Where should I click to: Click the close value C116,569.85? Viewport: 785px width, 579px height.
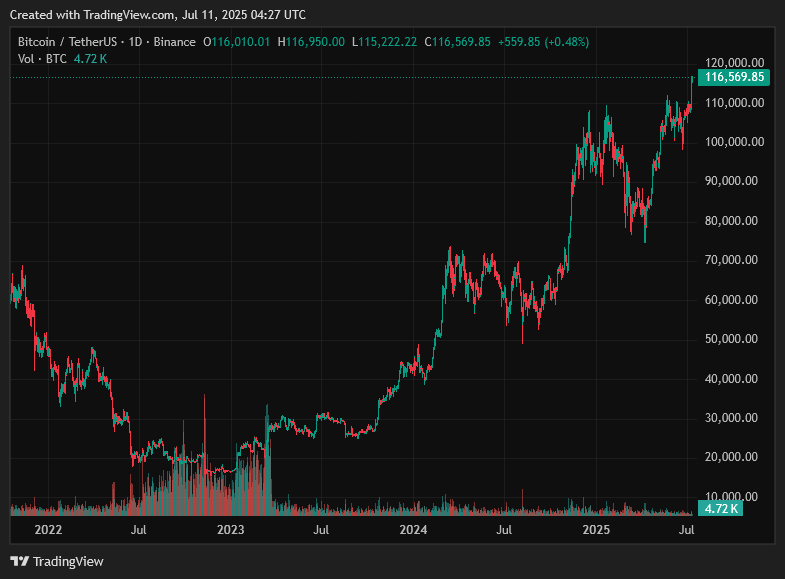[x=458, y=42]
